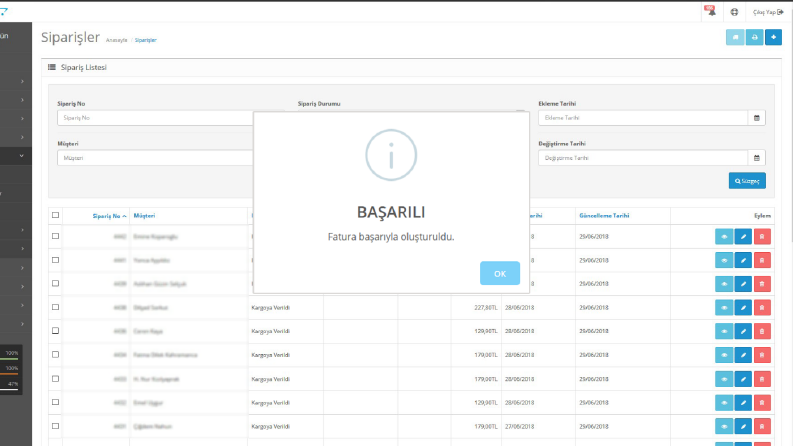Click OK in the BAŞARILI dialog

[500, 273]
